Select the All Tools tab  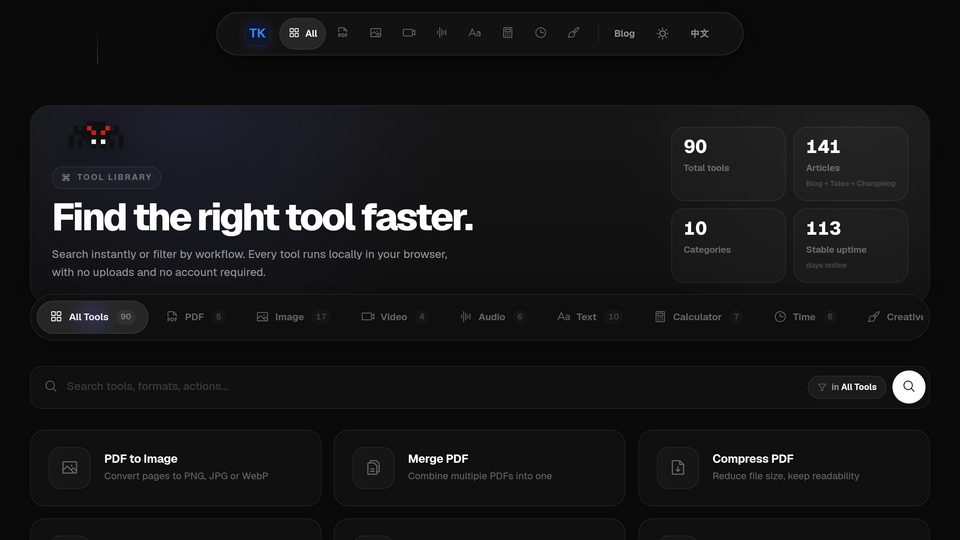(92, 317)
